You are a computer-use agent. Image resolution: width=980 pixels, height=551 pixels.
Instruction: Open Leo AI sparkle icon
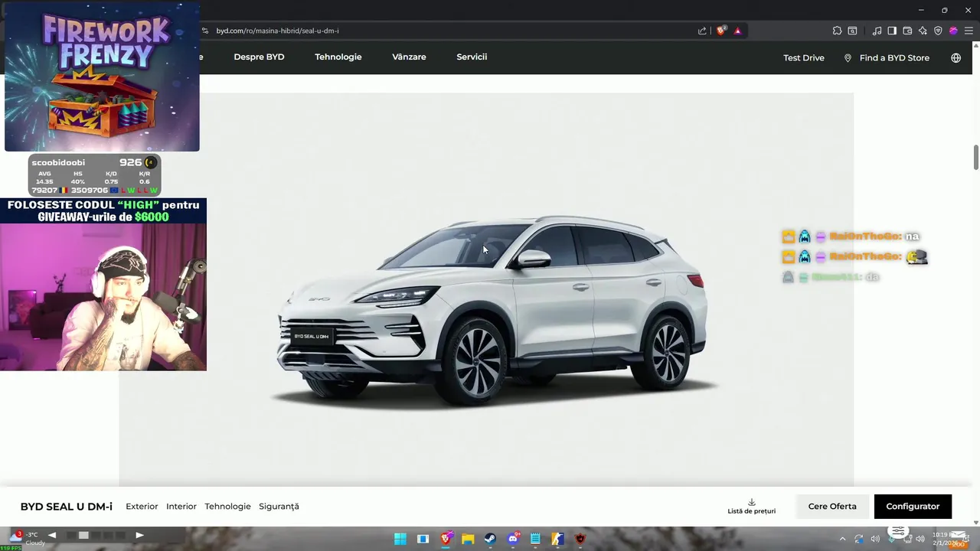click(x=923, y=31)
